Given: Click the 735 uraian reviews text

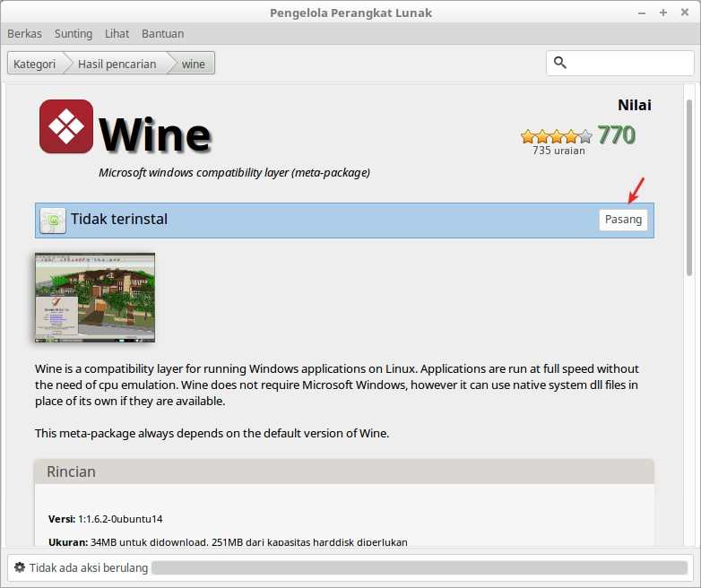Looking at the screenshot, I should pos(558,151).
